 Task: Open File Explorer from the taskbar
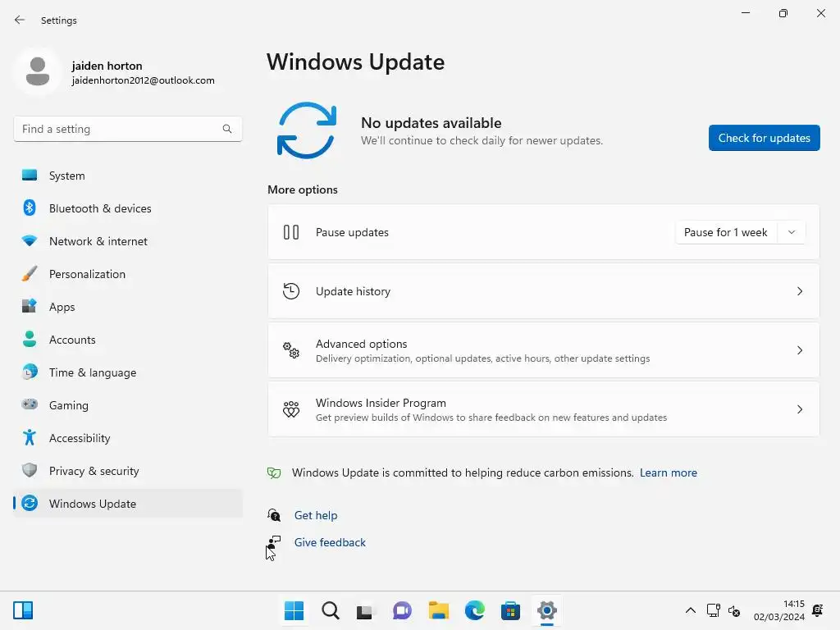(x=438, y=610)
